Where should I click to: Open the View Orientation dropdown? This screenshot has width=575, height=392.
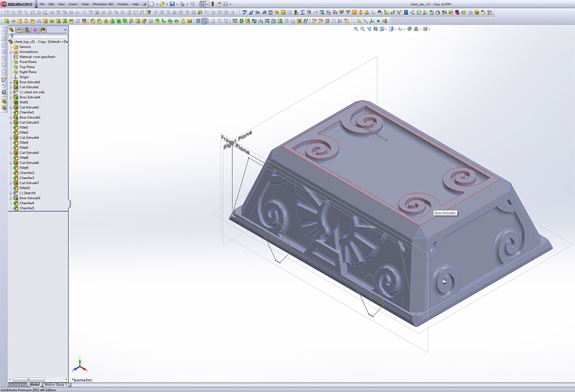(x=386, y=29)
